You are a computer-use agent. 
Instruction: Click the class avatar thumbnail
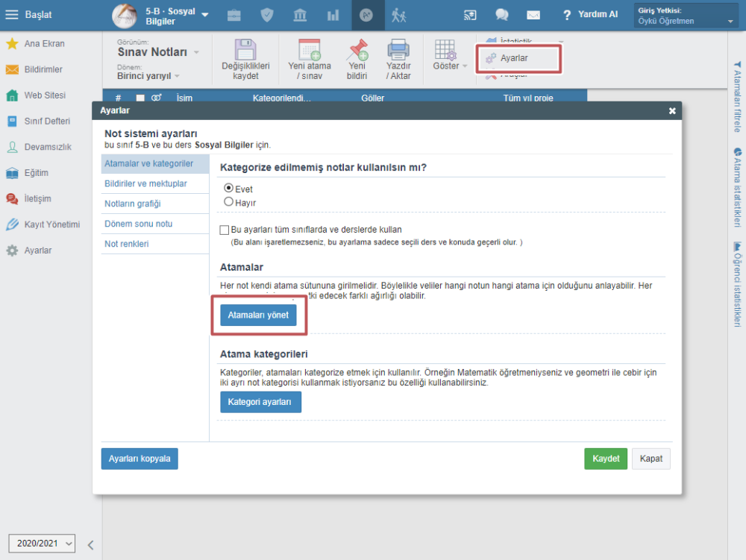(124, 16)
